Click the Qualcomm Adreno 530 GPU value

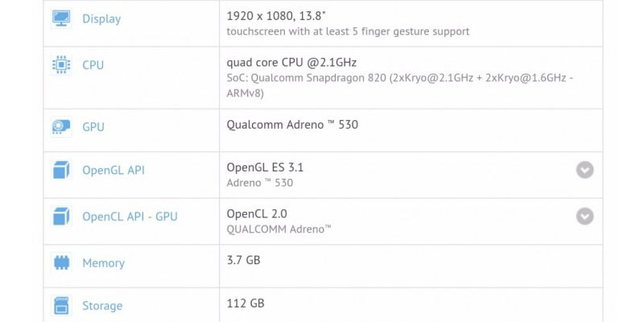(292, 125)
